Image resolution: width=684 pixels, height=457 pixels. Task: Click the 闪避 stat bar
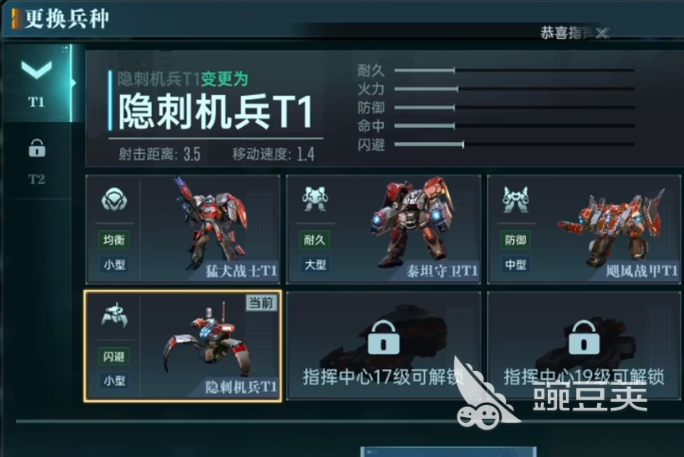(x=514, y=144)
